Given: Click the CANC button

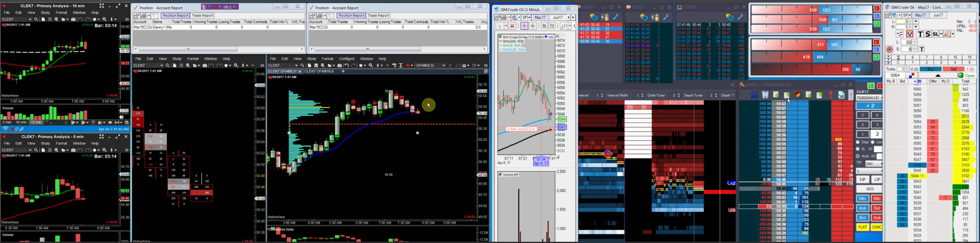Looking at the screenshot, I should (x=877, y=227).
